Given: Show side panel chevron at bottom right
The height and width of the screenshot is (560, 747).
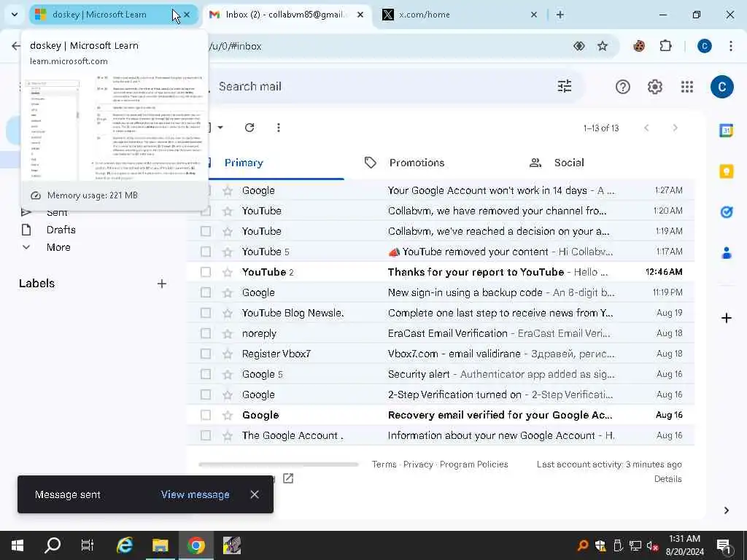Looking at the screenshot, I should (x=726, y=510).
